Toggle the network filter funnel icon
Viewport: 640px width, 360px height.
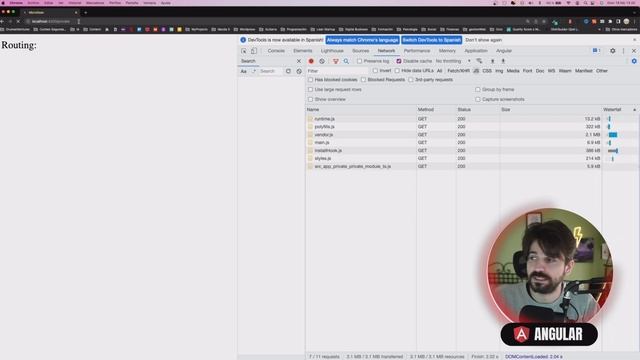coord(336,61)
